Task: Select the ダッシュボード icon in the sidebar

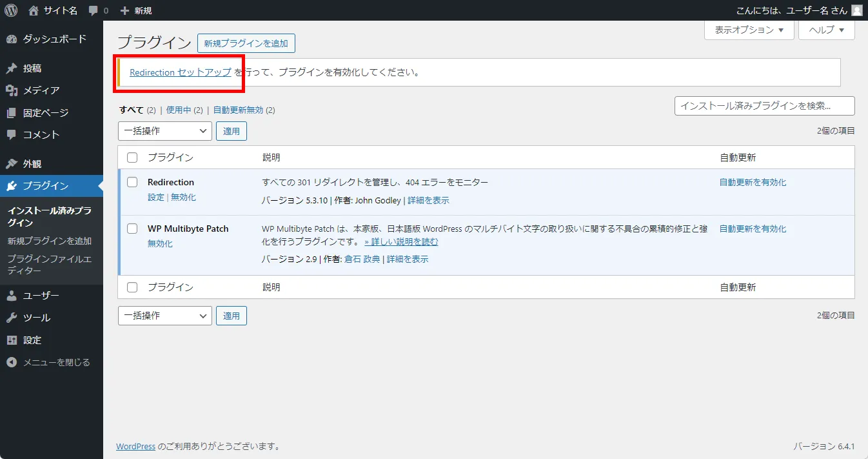Action: point(12,39)
